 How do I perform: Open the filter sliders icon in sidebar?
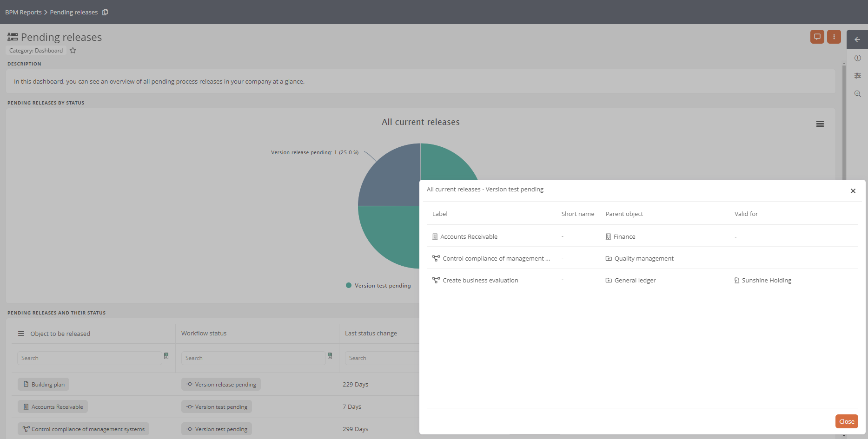[x=857, y=76]
